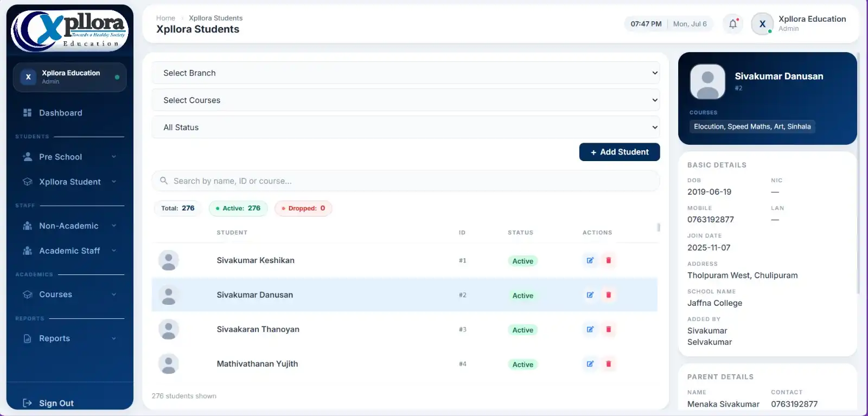868x416 pixels.
Task: Open Academic Staff sidebar item
Action: 69,251
